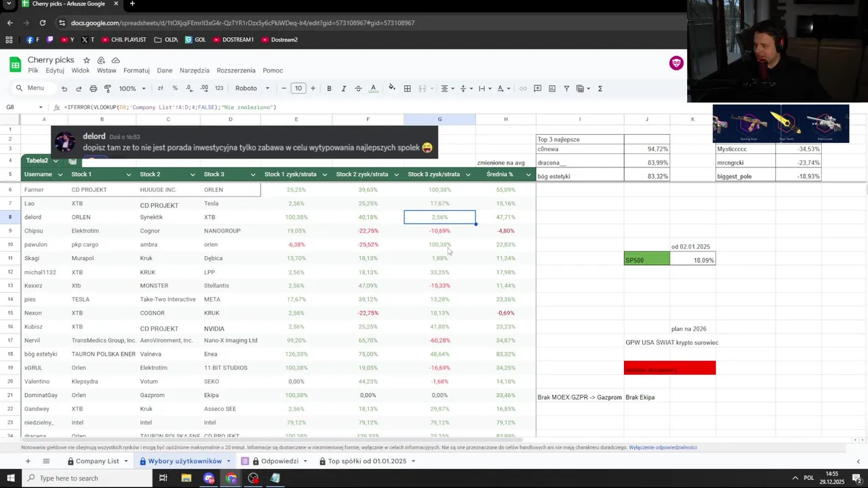Click the formula bar IFERROR formula
868x488 pixels.
(x=170, y=107)
